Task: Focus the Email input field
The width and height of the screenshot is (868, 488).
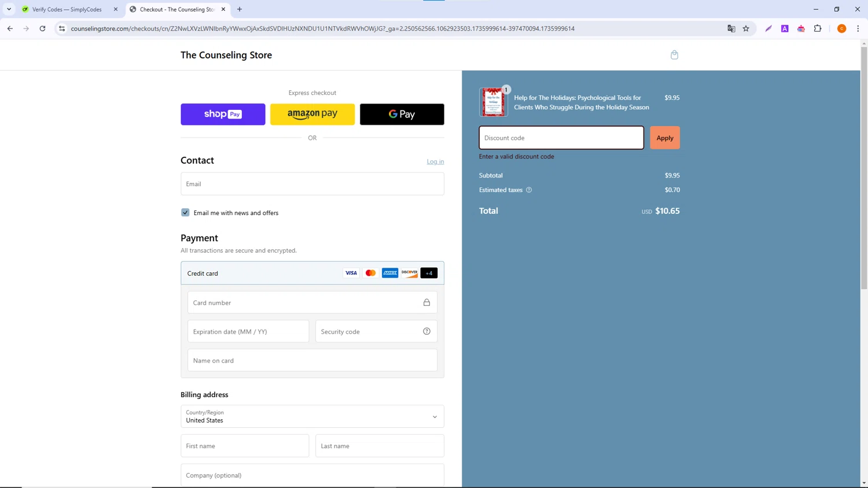Action: click(x=312, y=184)
